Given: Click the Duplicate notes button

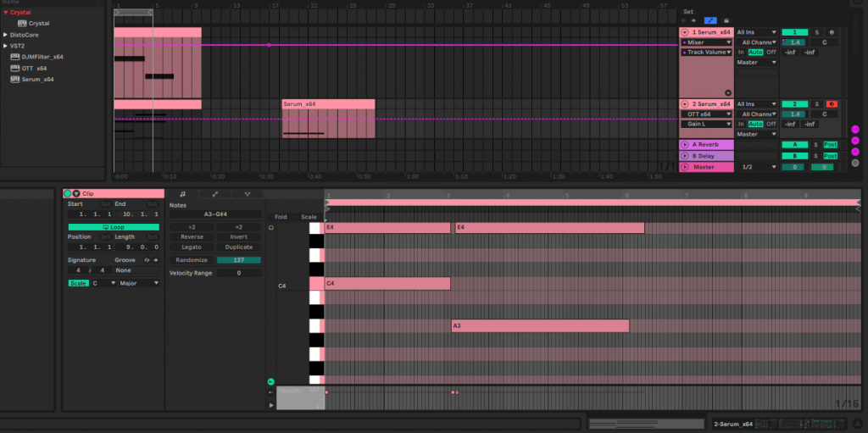Looking at the screenshot, I should point(239,247).
